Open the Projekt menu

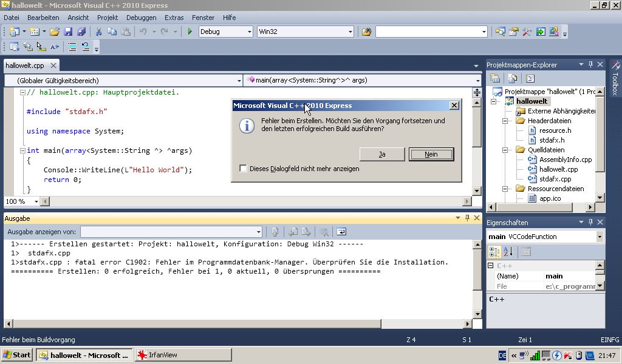click(108, 18)
